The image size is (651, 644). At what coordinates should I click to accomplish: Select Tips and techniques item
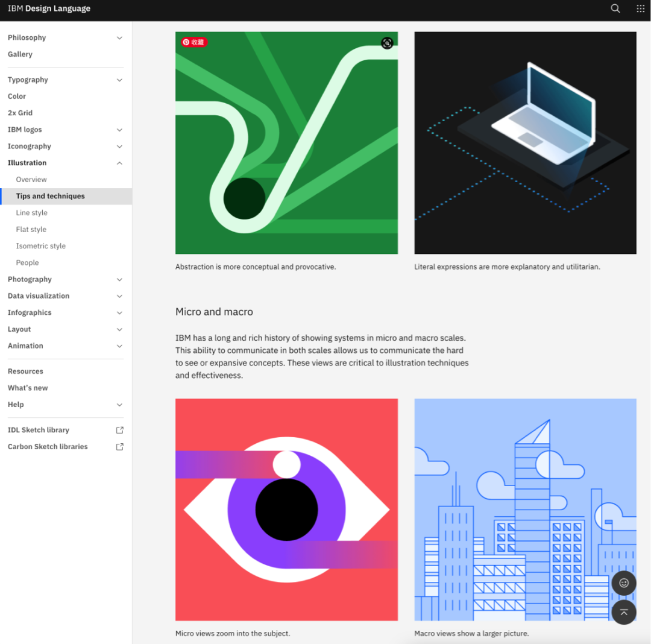coord(66,196)
